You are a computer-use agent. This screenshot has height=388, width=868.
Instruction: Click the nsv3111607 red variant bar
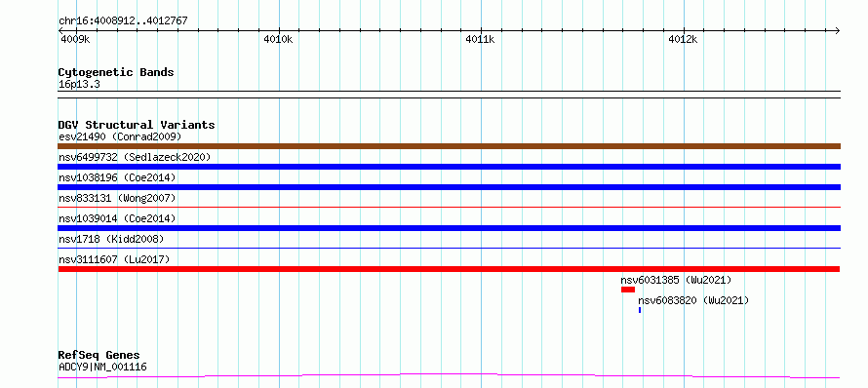click(449, 269)
